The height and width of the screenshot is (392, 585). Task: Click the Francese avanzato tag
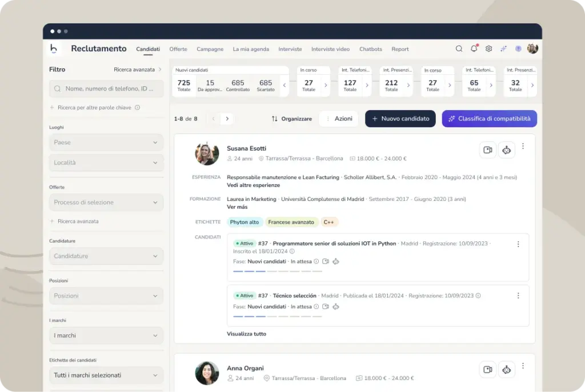click(291, 222)
